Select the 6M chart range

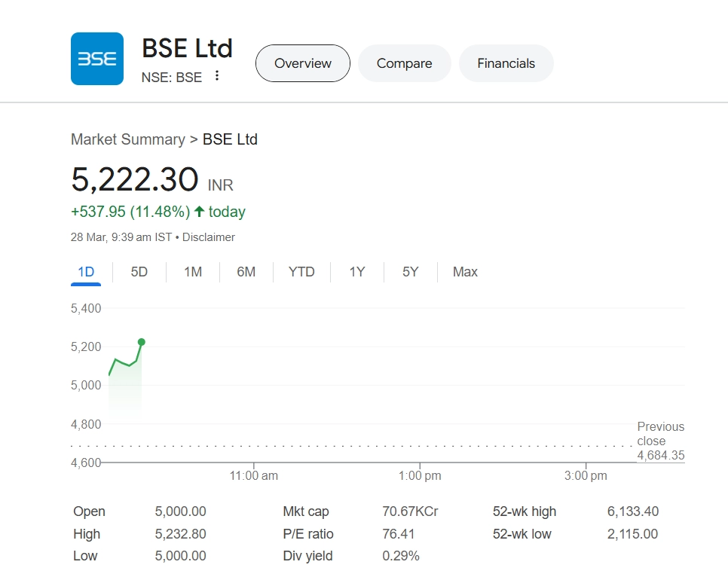[x=246, y=272]
